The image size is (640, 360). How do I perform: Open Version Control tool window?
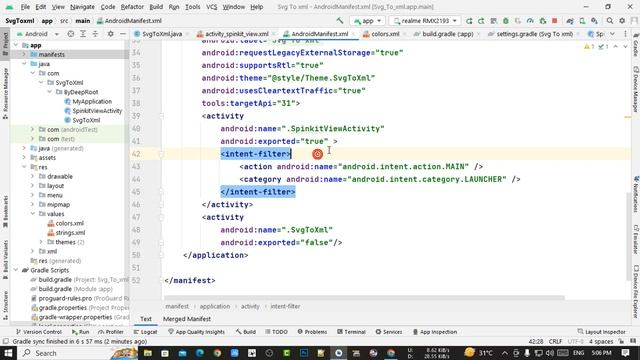[38, 332]
